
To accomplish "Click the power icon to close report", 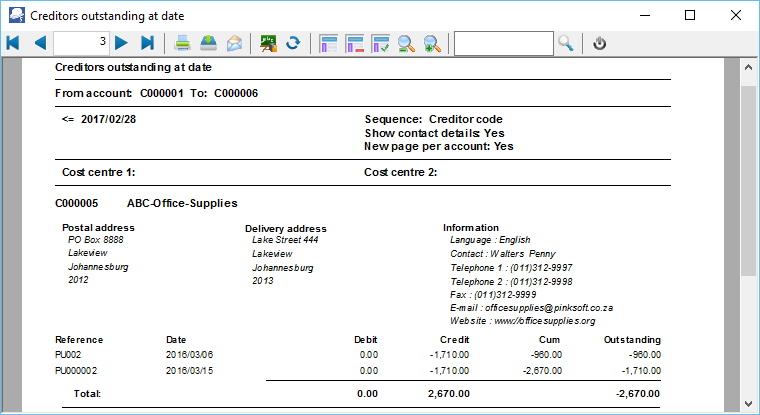I will pos(600,43).
